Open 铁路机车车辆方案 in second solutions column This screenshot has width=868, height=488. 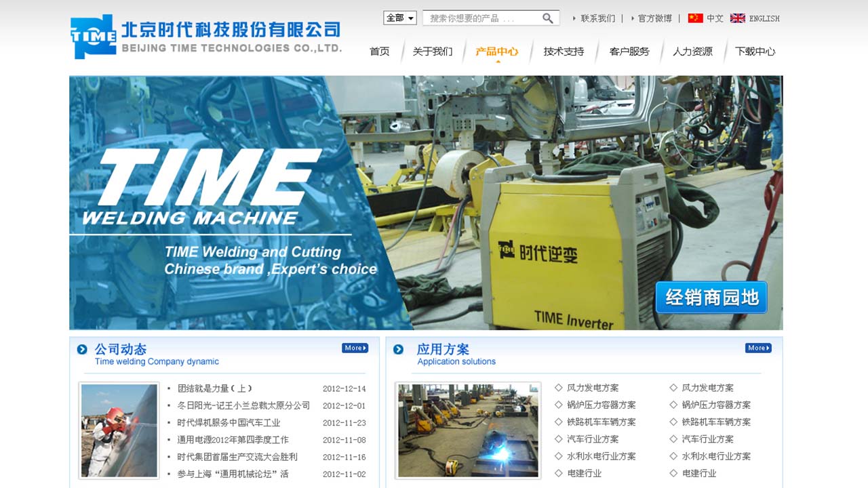(716, 422)
